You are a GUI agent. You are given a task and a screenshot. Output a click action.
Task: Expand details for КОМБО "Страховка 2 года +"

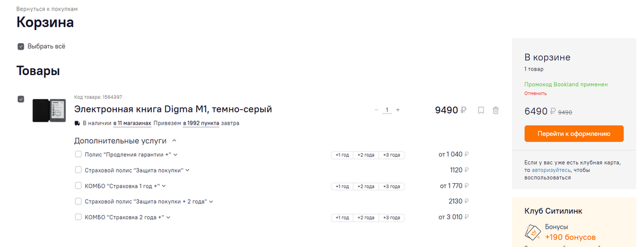click(x=168, y=217)
